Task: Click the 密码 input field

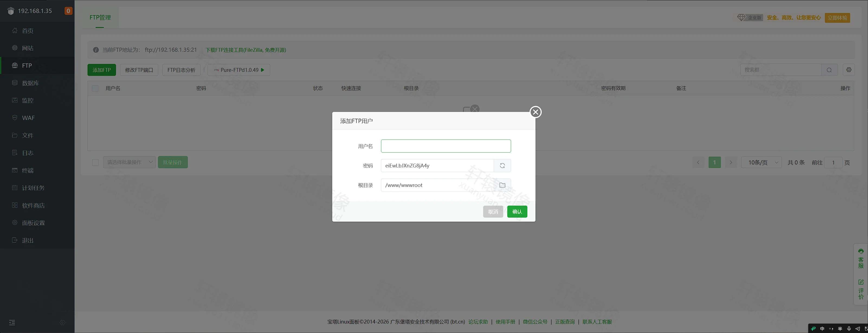Action: [437, 166]
